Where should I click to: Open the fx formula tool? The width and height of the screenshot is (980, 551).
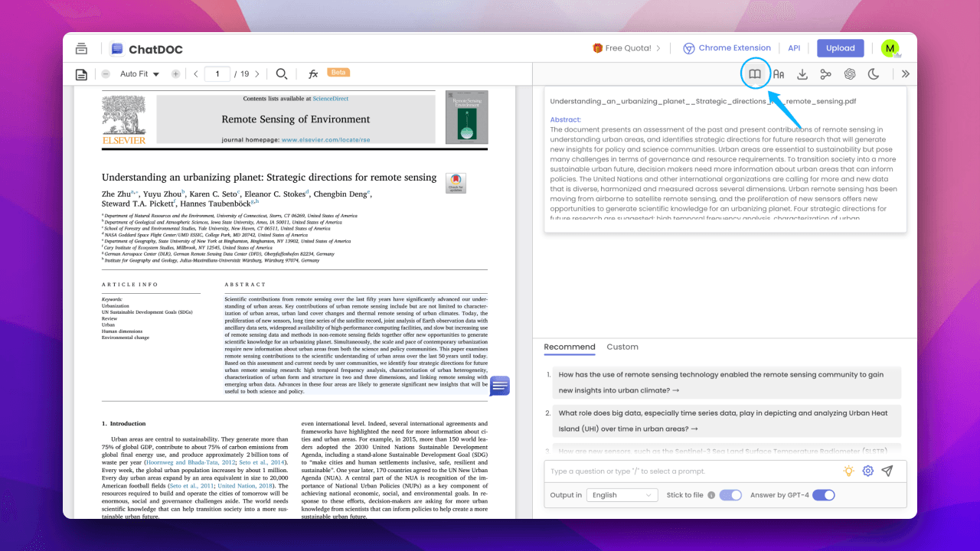[x=313, y=74]
